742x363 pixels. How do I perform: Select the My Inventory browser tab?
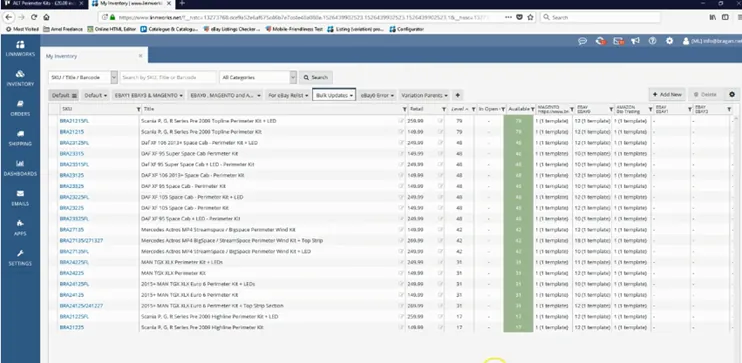coord(132,4)
